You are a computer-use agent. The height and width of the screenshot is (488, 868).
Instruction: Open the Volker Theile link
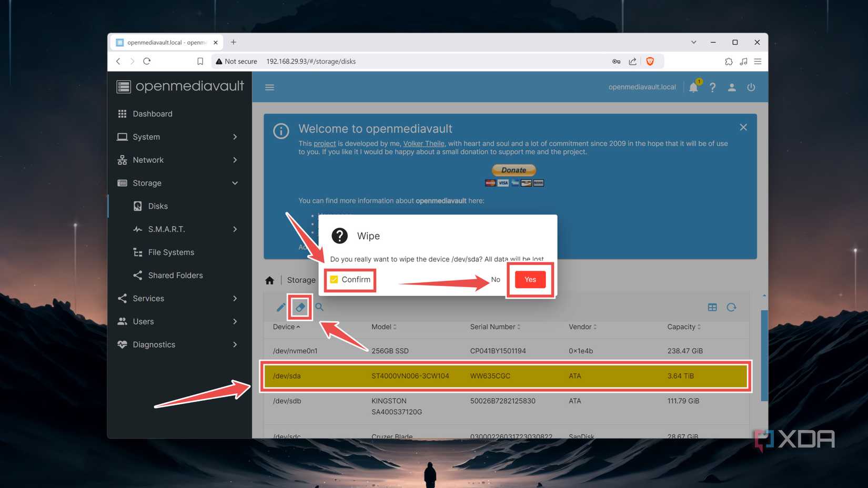tap(424, 144)
